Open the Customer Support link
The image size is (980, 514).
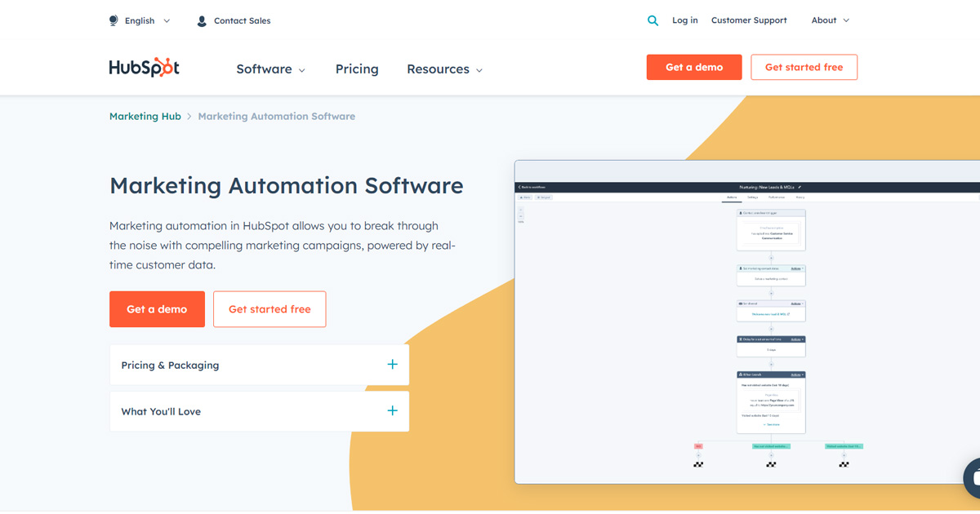pos(749,20)
